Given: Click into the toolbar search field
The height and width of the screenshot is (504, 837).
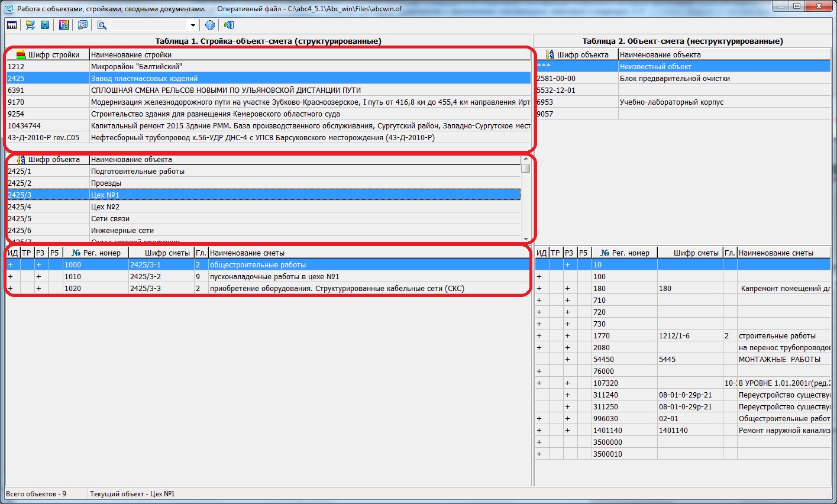Looking at the screenshot, I should point(149,25).
